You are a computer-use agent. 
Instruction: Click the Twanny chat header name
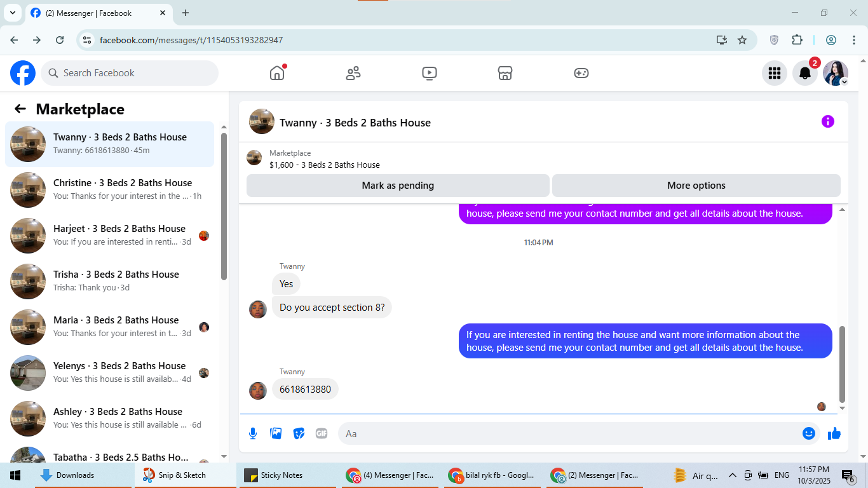coord(355,123)
